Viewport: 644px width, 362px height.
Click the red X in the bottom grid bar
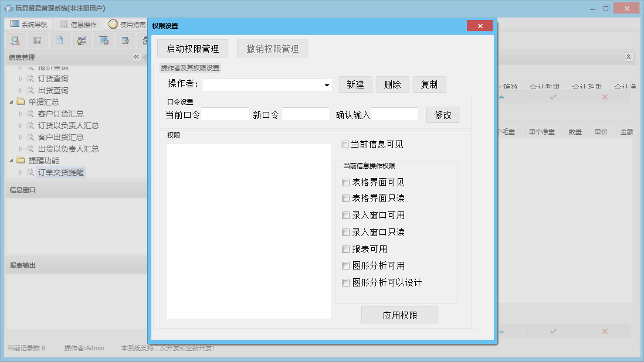[605, 332]
